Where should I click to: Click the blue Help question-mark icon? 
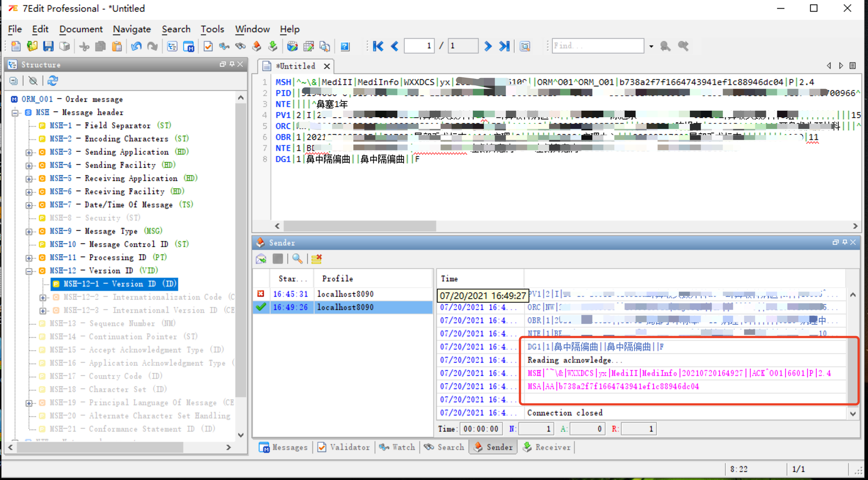(345, 46)
